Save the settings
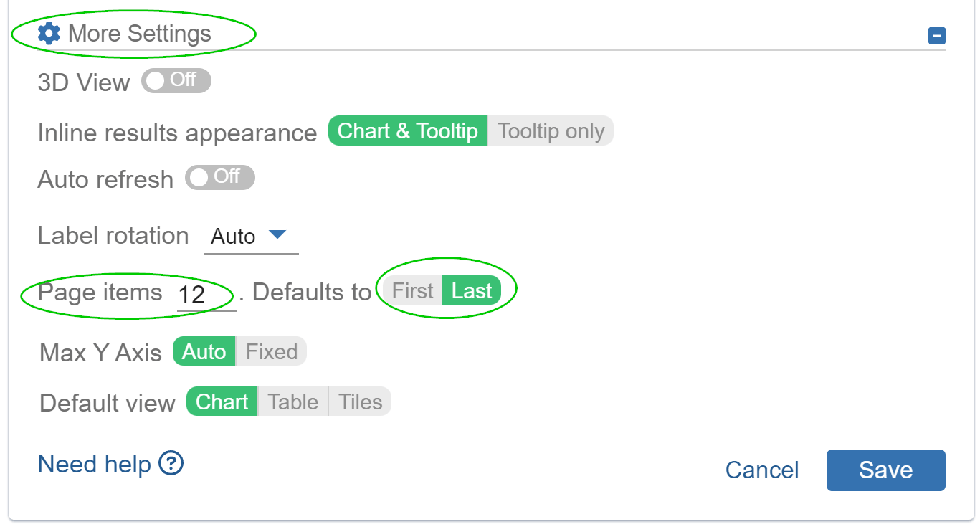The height and width of the screenshot is (532, 980). [x=885, y=470]
